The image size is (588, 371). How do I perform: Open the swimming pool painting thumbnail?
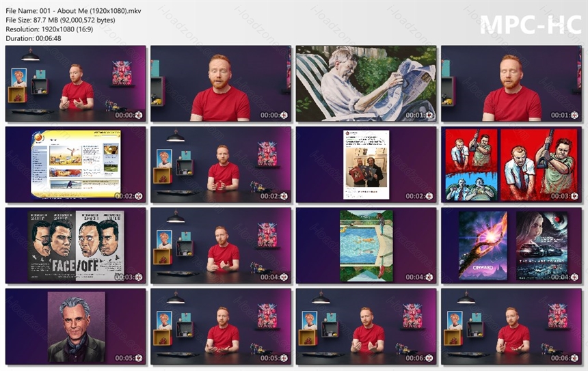366,245
